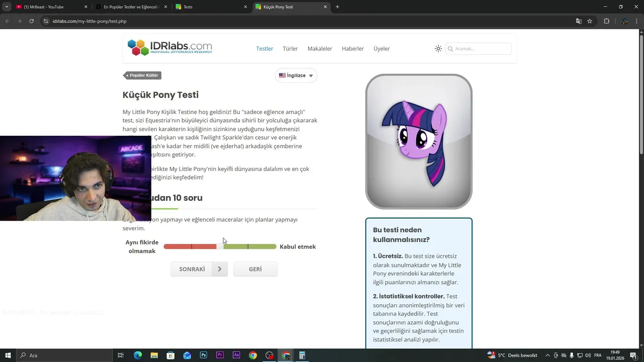Open the Chrome three-dot menu
Viewport: 644px width, 362px height.
point(637,21)
